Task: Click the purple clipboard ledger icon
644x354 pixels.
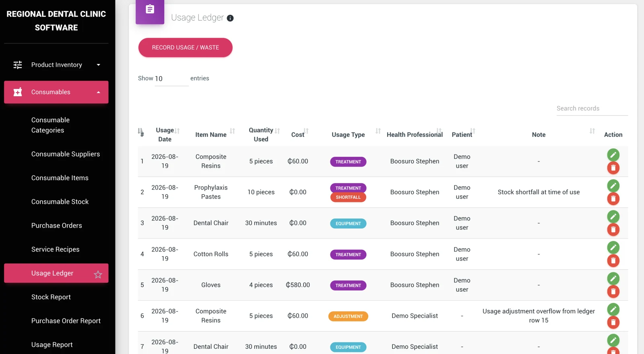Action: (x=150, y=9)
